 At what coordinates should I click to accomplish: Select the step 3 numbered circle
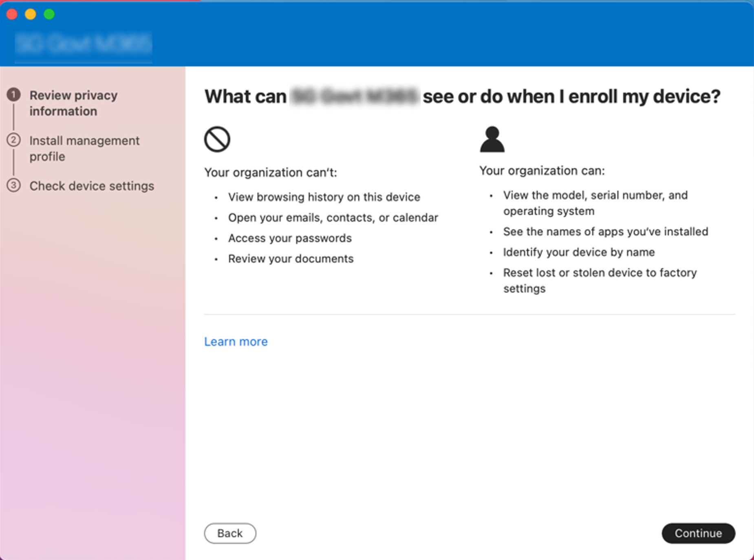(x=13, y=185)
